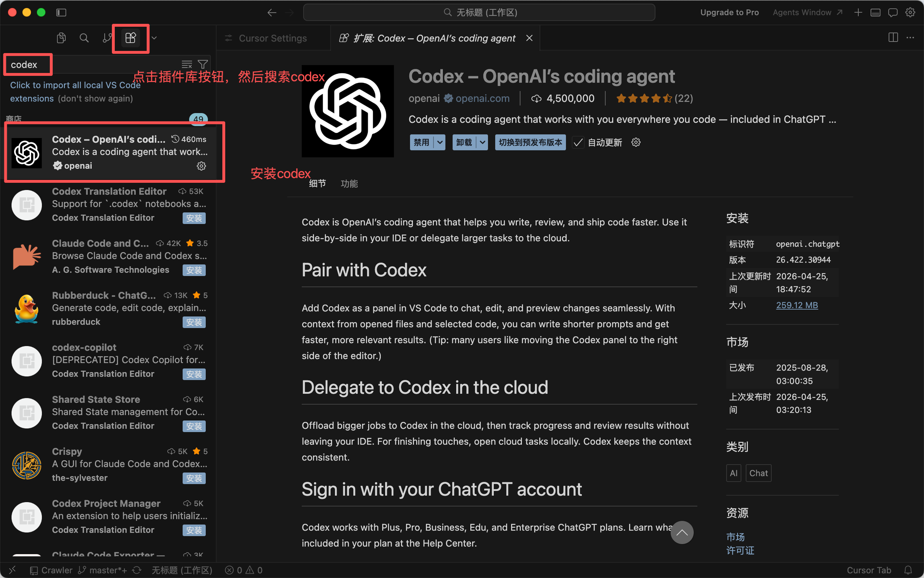The height and width of the screenshot is (578, 924).
Task: Click the don't show again link
Action: (95, 99)
